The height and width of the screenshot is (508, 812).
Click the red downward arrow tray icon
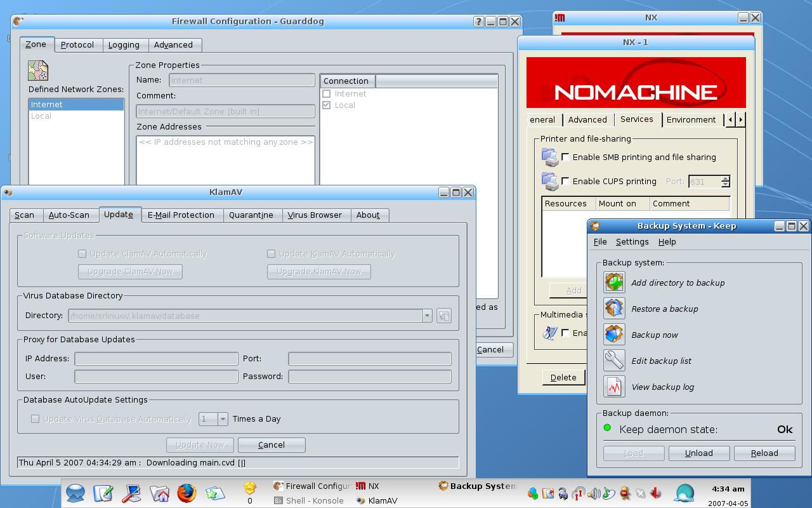point(656,493)
